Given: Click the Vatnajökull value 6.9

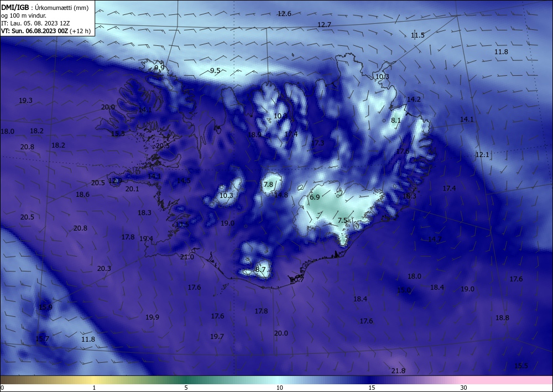Looking at the screenshot, I should (x=315, y=197).
